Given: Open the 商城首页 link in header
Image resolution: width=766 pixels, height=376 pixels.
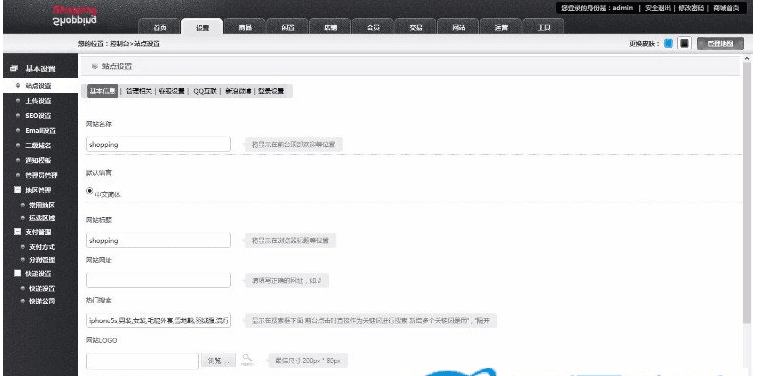Looking at the screenshot, I should click(726, 8).
